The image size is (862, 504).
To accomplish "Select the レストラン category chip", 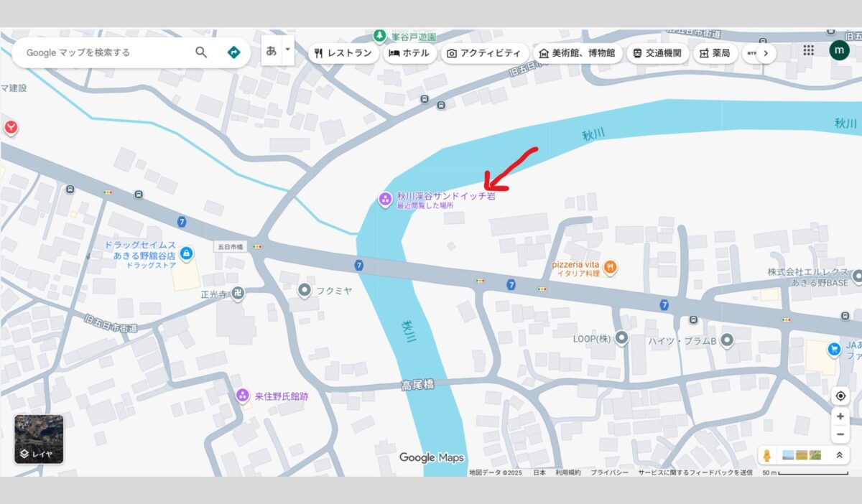I will [x=343, y=53].
